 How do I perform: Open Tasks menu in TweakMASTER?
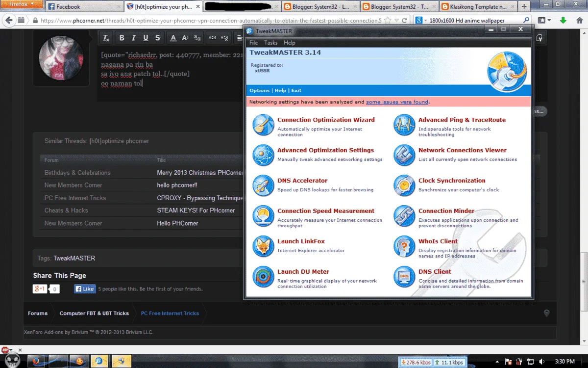pos(271,43)
